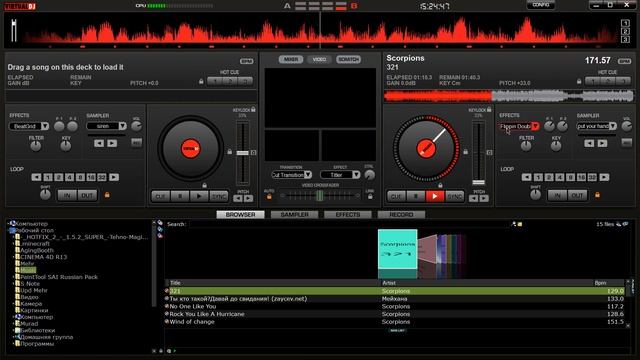Set loop IN point on left deck
640x360 pixels.
[67, 196]
